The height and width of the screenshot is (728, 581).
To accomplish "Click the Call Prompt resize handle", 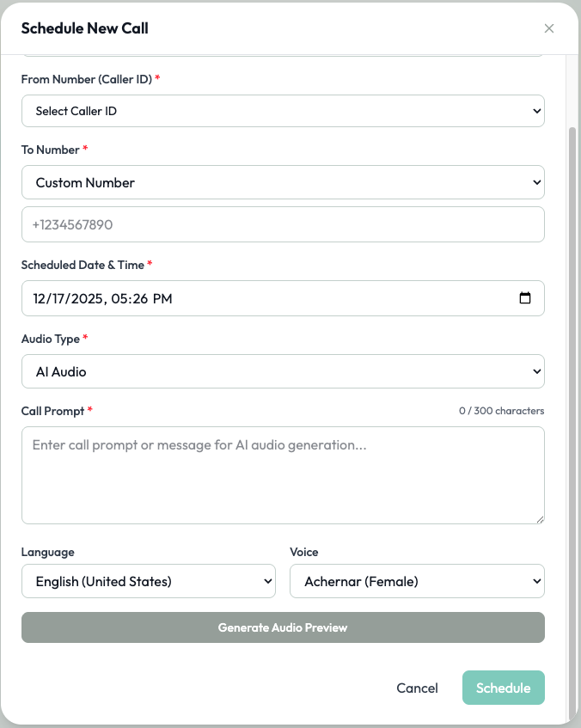I will [540, 519].
